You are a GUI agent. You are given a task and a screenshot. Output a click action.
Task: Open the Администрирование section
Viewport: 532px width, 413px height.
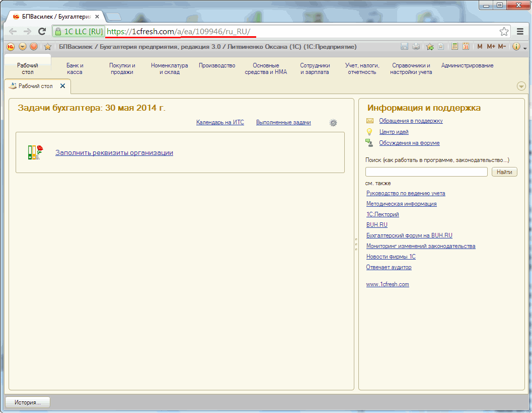pos(467,65)
